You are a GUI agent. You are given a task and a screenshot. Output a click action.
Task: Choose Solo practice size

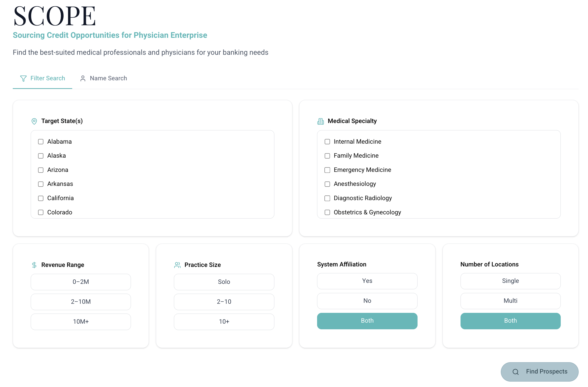coord(224,282)
